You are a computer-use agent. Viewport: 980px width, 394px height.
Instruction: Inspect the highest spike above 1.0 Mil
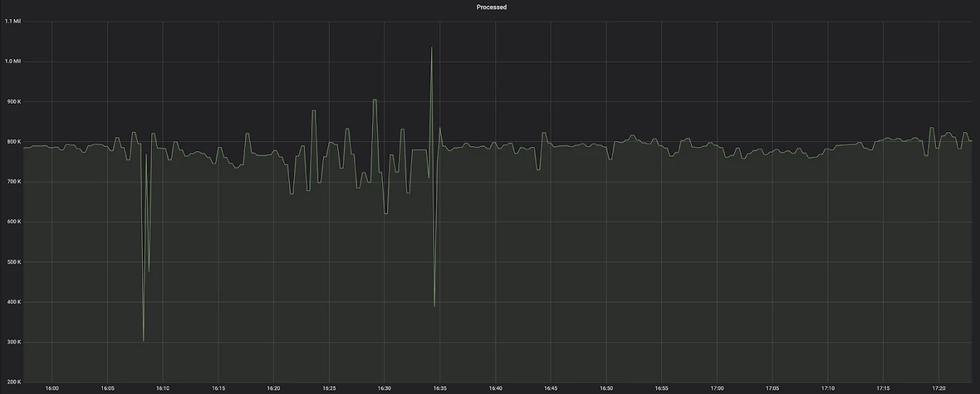click(432, 48)
